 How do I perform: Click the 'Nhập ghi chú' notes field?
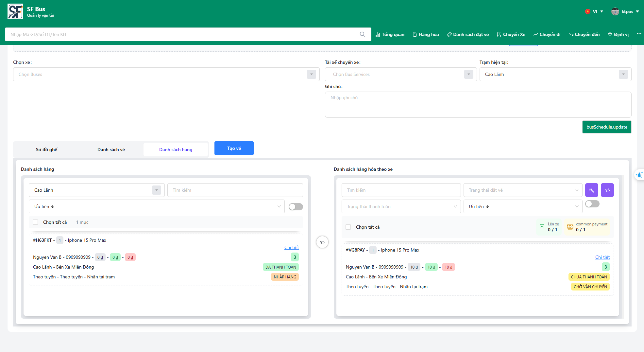[478, 104]
